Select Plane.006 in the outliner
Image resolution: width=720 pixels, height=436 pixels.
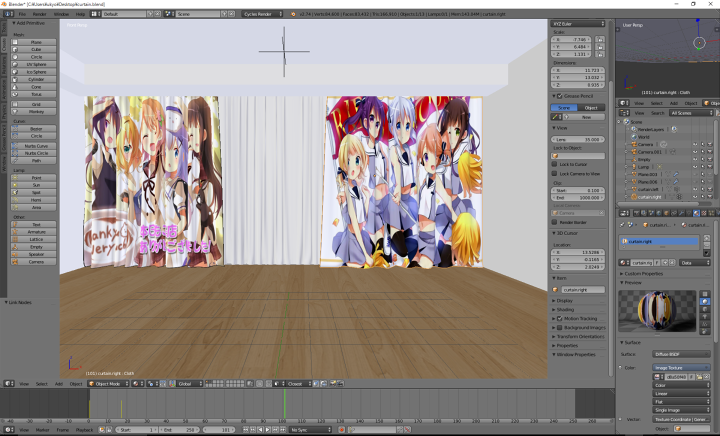point(647,182)
